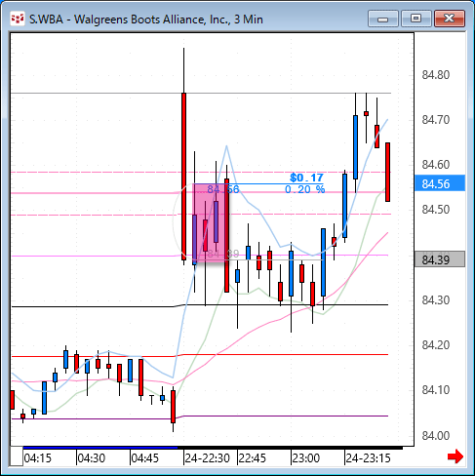Viewport: 475px width, 476px height.
Task: Click the tall red candle at 22:30
Action: (x=183, y=177)
